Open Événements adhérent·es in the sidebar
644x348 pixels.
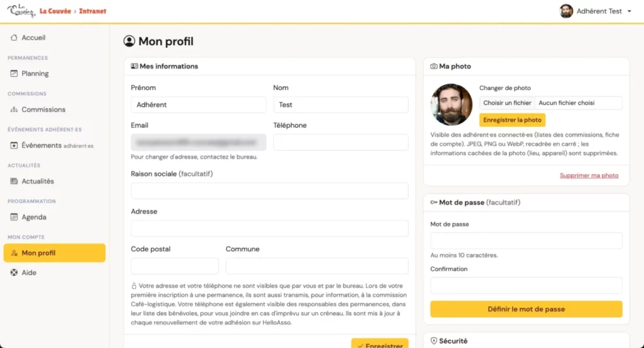(x=54, y=145)
